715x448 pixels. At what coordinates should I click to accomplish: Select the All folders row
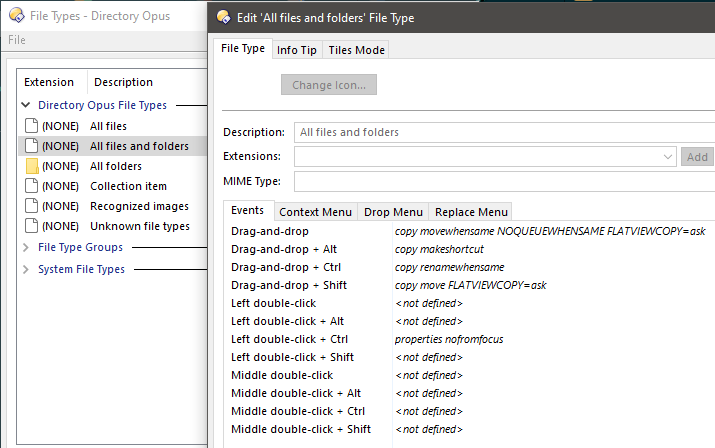(x=113, y=166)
